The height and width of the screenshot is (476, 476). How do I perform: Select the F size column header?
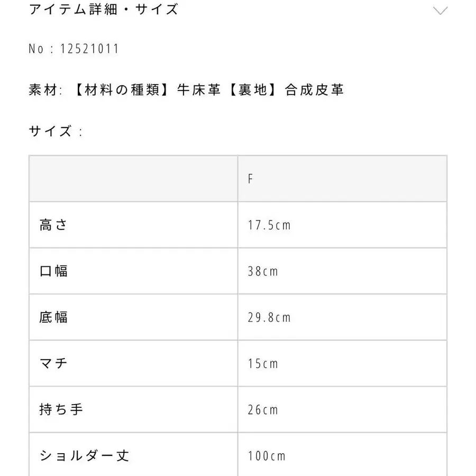(x=251, y=179)
